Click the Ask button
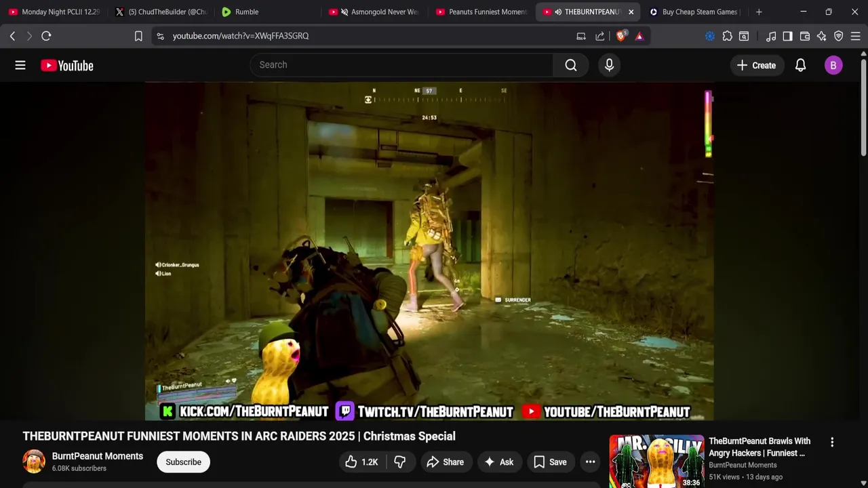868x488 pixels. pyautogui.click(x=498, y=462)
